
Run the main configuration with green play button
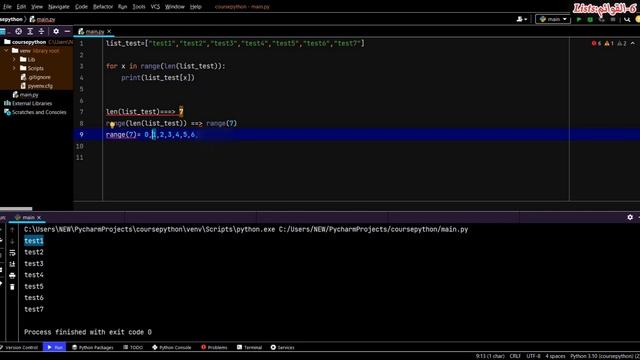(579, 19)
